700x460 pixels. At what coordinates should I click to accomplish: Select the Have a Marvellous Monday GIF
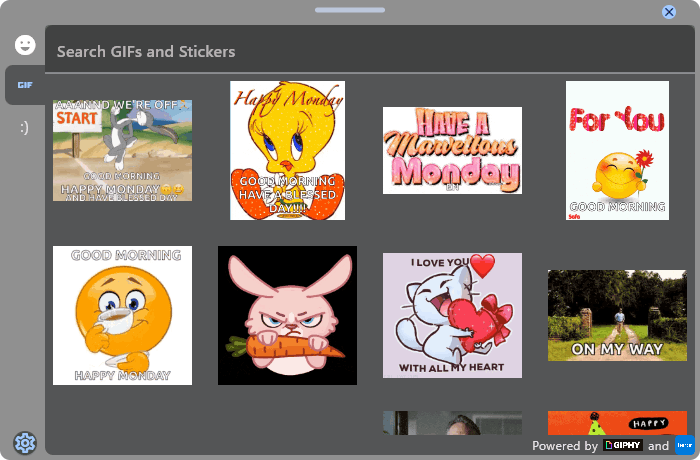(x=452, y=150)
